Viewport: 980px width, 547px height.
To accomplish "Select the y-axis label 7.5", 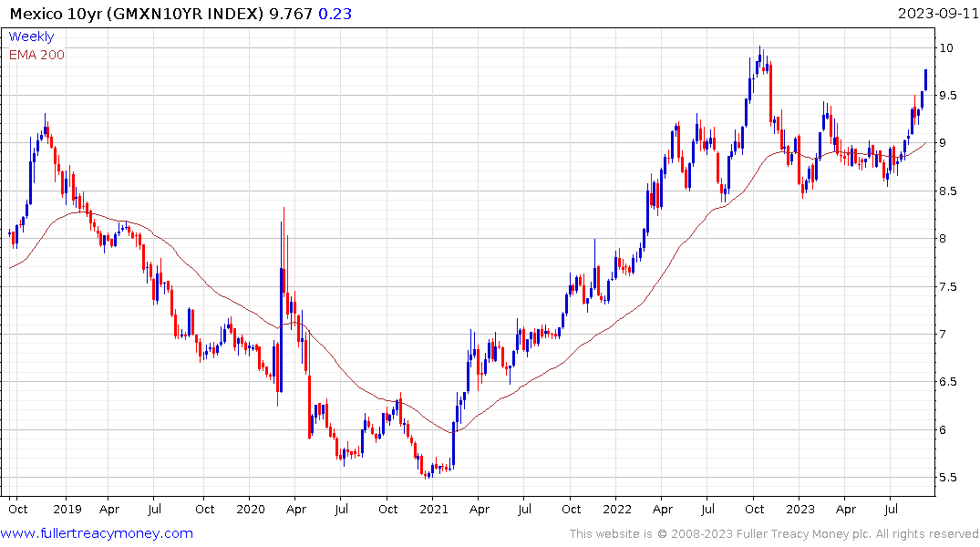I will [947, 286].
